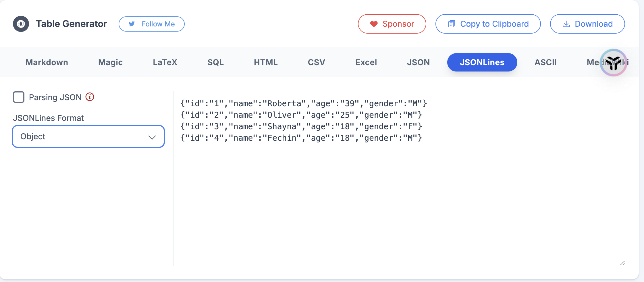
Task: Click the Table Generator logo icon
Action: (x=21, y=24)
